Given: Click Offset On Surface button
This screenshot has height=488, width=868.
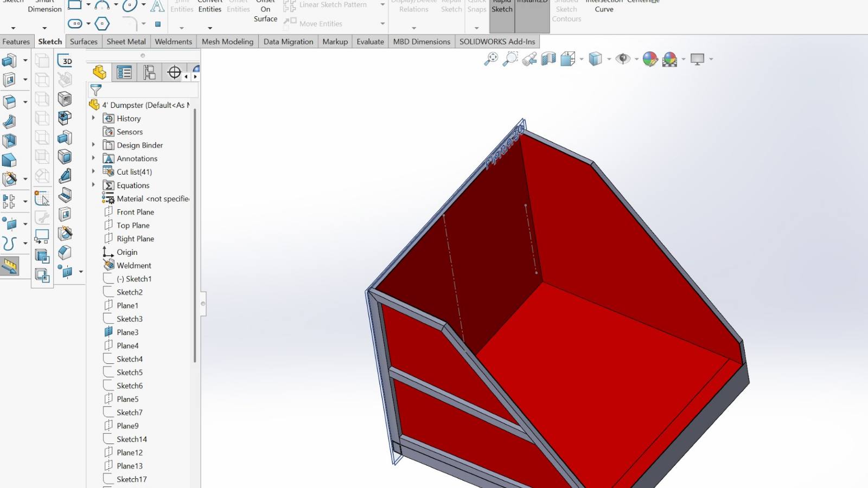Looking at the screenshot, I should click(x=266, y=11).
